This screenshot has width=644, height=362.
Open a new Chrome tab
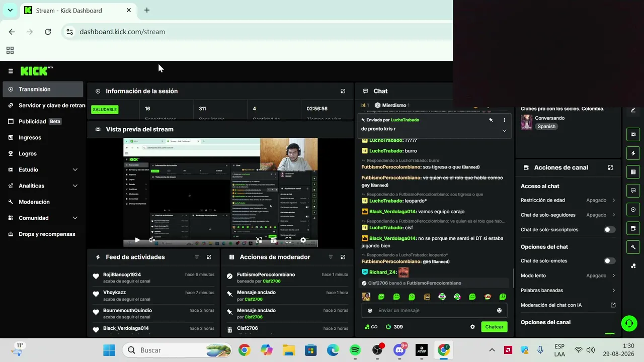(146, 10)
